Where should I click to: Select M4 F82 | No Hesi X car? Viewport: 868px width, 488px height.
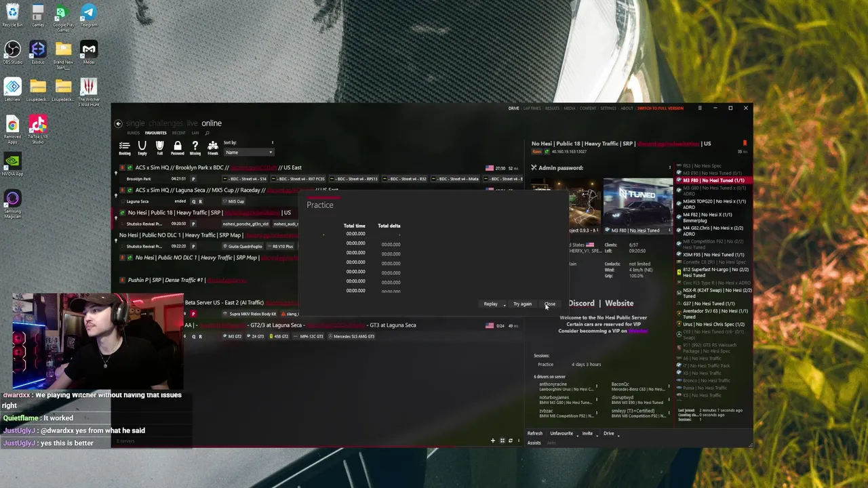click(x=714, y=218)
